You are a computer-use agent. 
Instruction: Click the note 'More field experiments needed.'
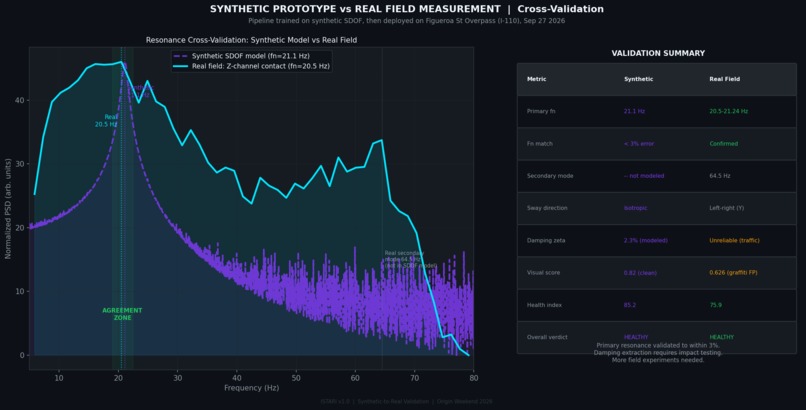(658, 360)
